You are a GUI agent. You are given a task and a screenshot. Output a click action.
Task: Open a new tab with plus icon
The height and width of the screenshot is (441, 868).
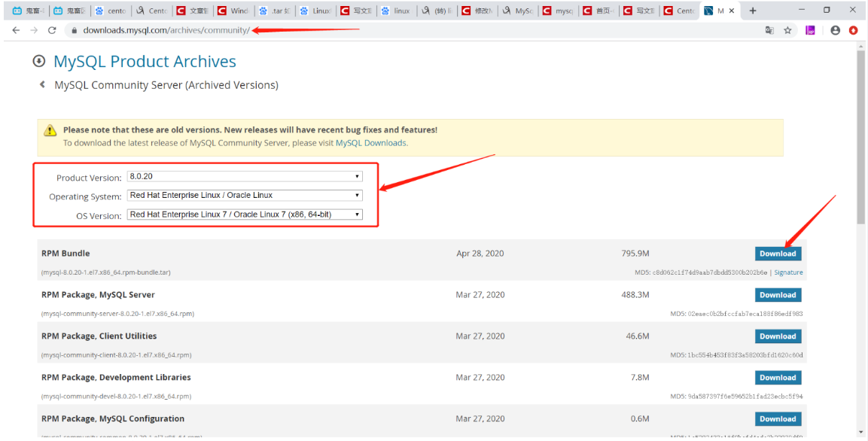tap(752, 11)
